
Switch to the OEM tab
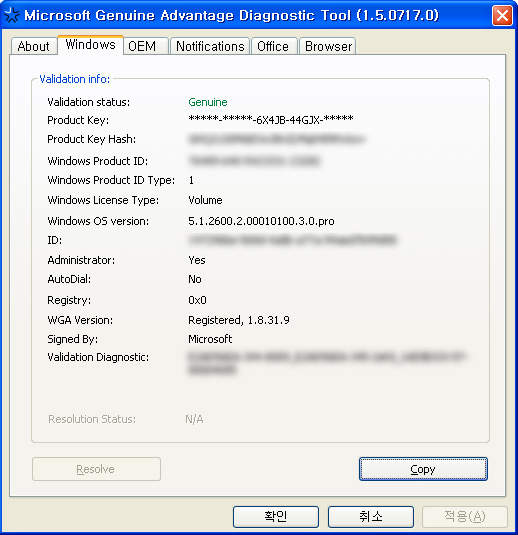click(146, 46)
